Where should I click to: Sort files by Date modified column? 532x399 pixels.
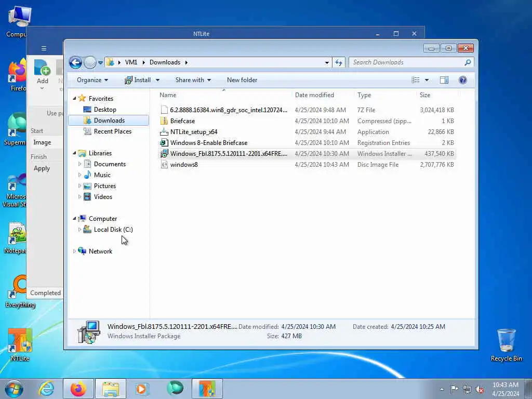322,96
